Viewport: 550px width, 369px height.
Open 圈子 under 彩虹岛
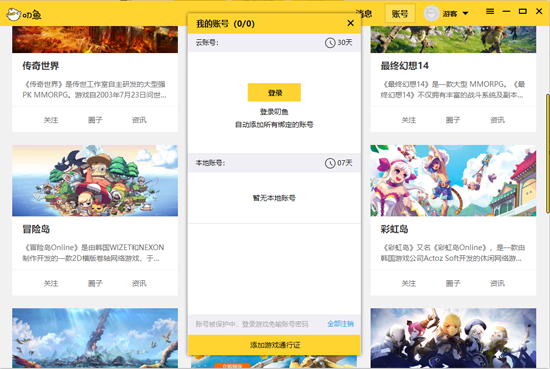453,283
